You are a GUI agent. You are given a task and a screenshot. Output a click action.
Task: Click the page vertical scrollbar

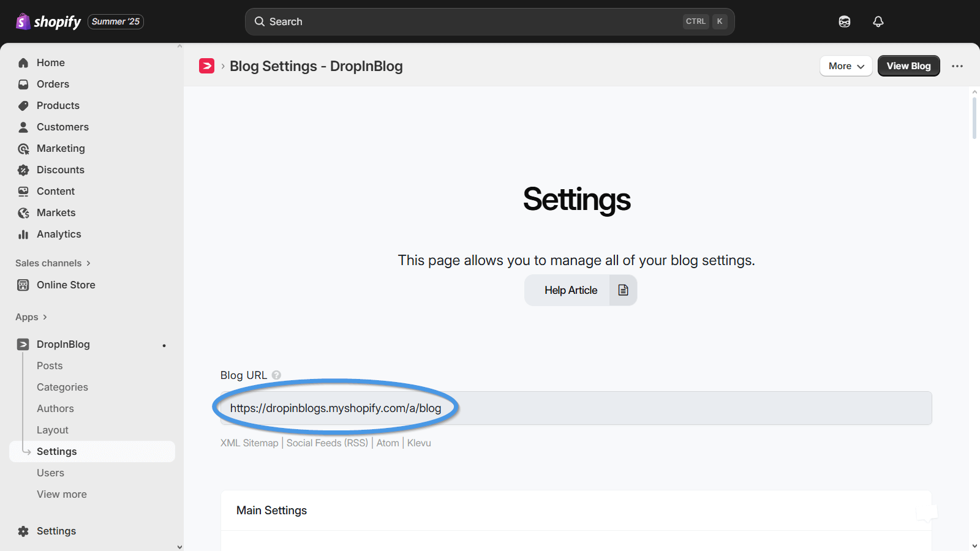coord(974,118)
